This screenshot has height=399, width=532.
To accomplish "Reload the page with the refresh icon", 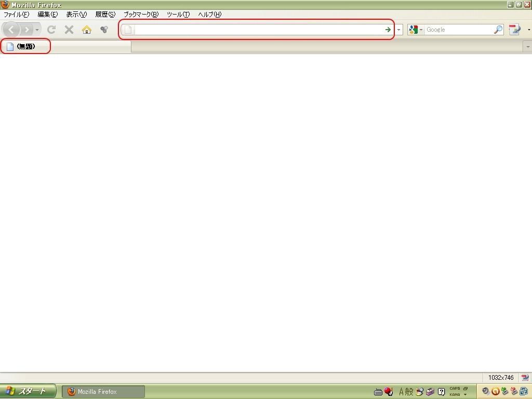I will (x=51, y=30).
